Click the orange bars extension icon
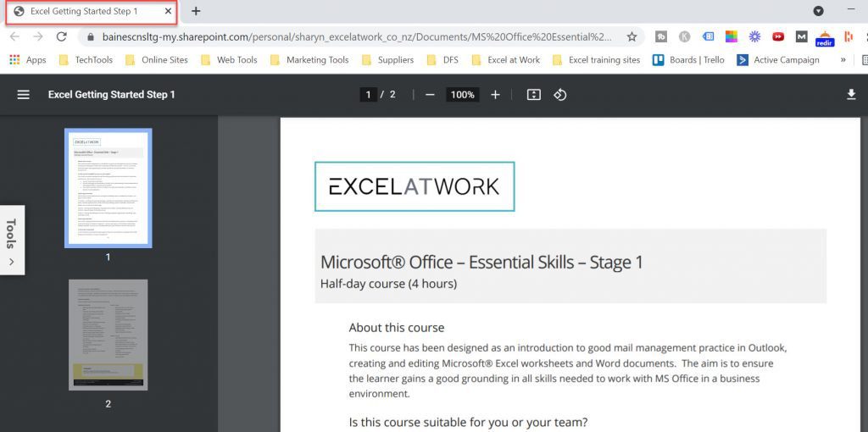 click(x=848, y=36)
